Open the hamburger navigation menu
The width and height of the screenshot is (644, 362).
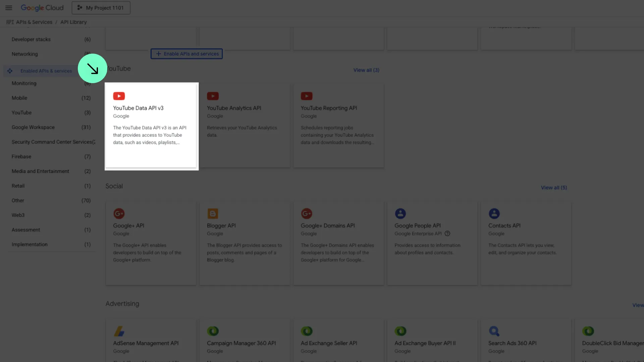pos(9,8)
